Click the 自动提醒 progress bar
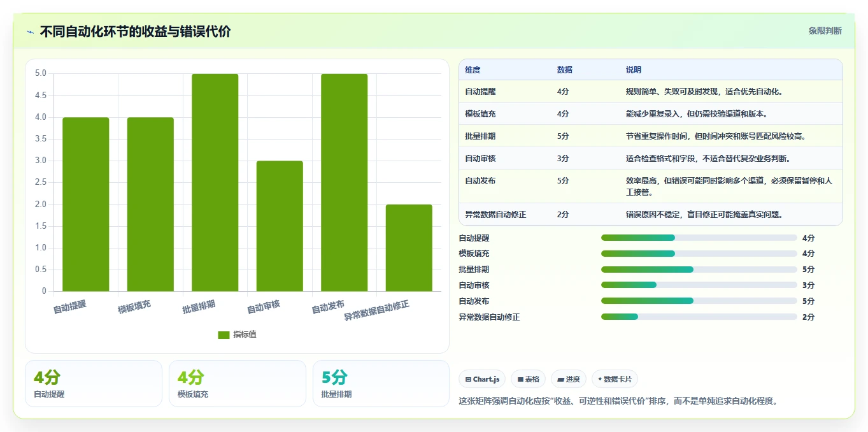 pos(699,238)
